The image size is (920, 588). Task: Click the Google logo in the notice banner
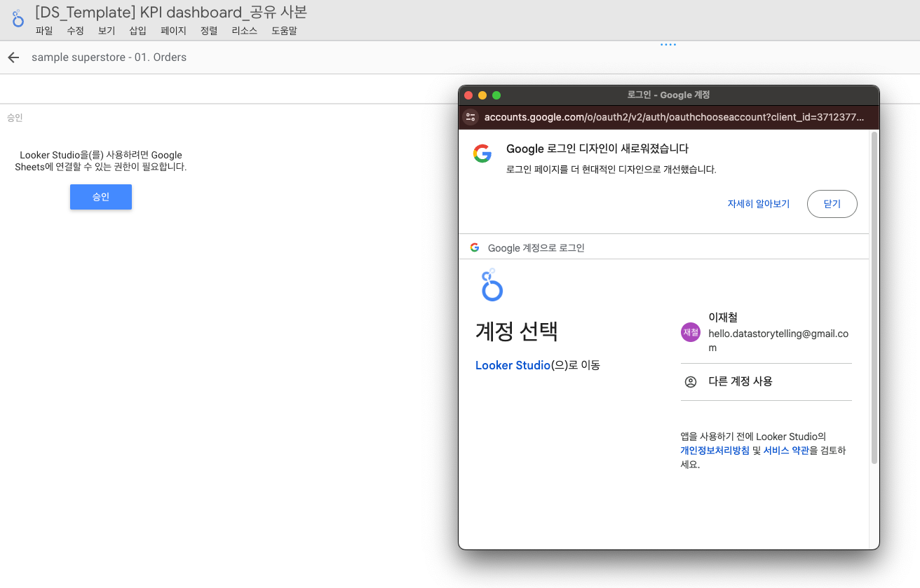click(x=482, y=153)
